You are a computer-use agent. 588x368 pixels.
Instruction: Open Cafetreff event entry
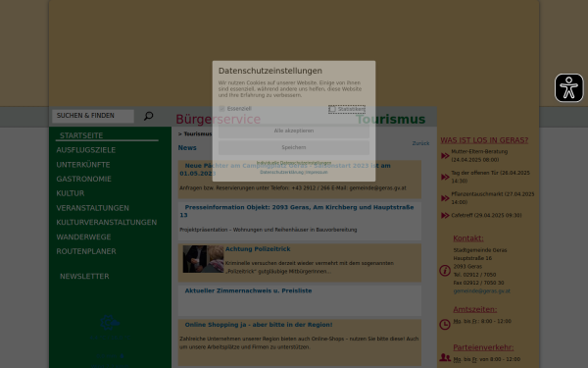point(486,215)
